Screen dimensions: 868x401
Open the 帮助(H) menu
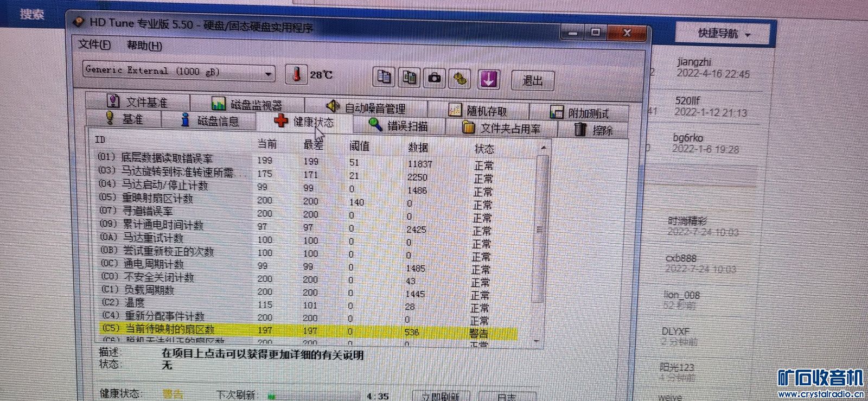144,46
